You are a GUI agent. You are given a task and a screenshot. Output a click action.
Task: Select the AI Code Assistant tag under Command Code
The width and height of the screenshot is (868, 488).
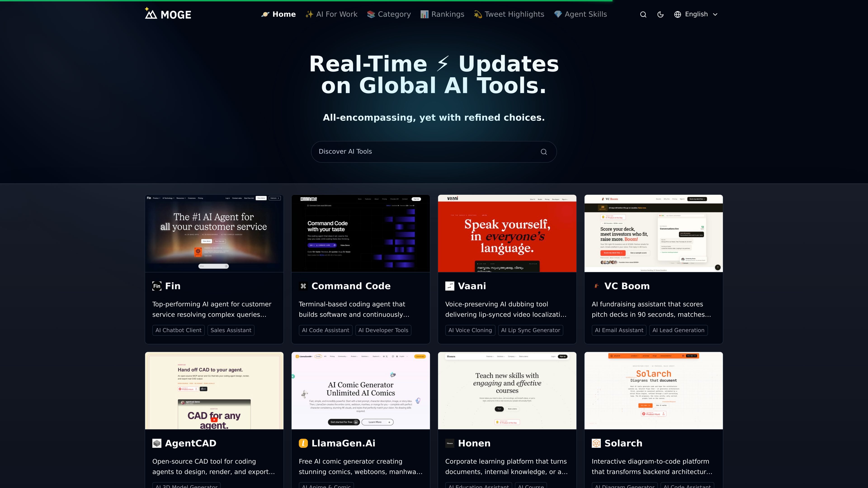325,330
